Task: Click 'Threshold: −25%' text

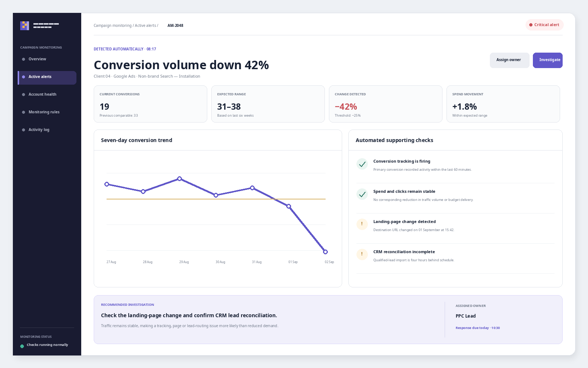Action: point(348,116)
